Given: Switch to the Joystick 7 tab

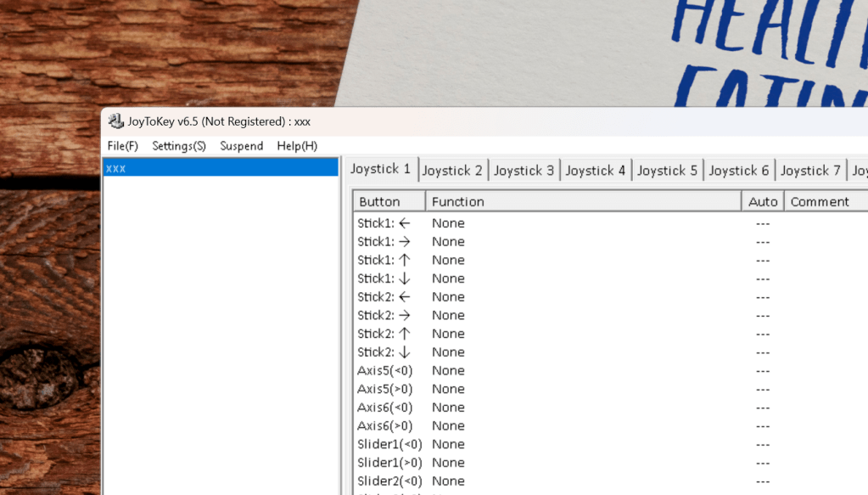Looking at the screenshot, I should point(810,171).
